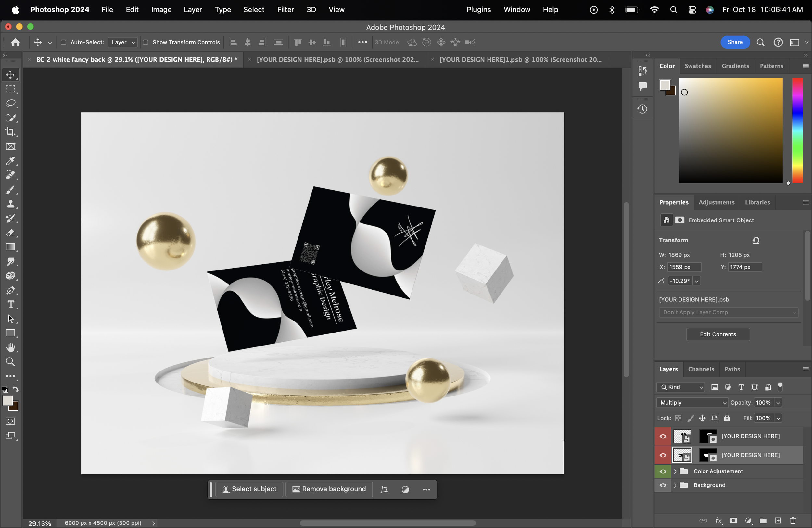Click the delete layer trash icon
Viewport: 812px width, 528px height.
coord(793,521)
